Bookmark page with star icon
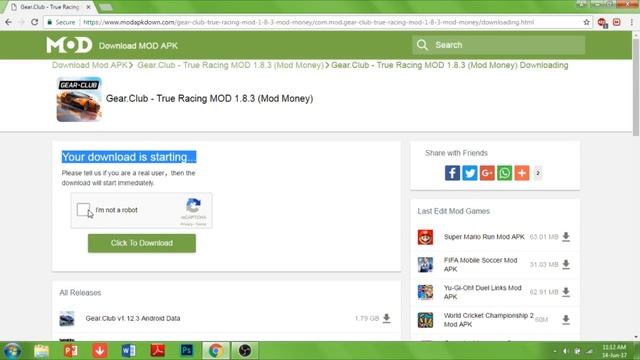640x360 pixels. point(587,22)
